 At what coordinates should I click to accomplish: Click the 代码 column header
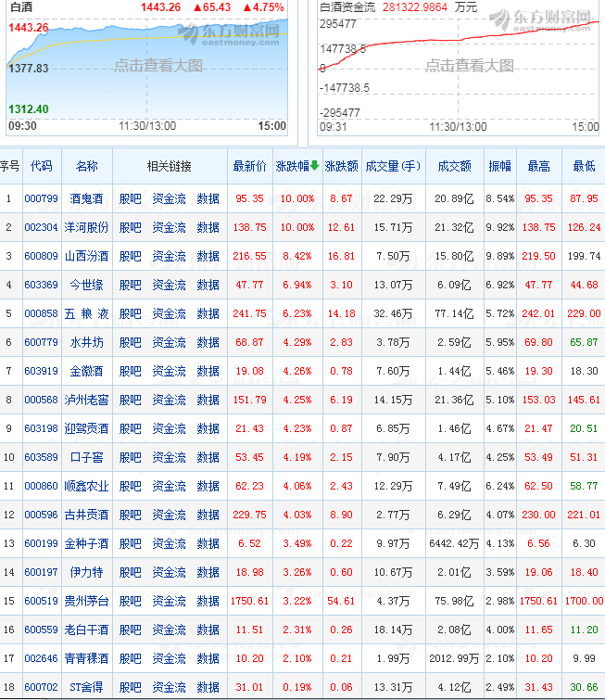[x=41, y=167]
